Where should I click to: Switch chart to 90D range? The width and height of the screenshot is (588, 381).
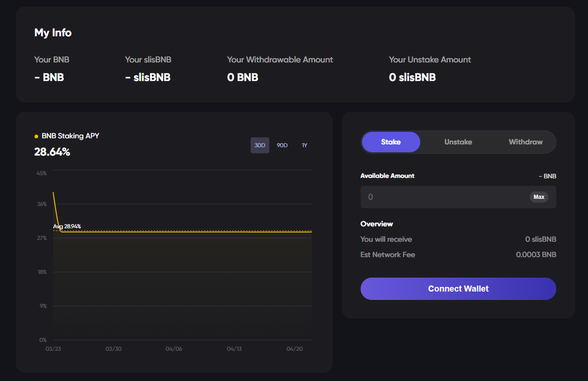[x=282, y=145]
